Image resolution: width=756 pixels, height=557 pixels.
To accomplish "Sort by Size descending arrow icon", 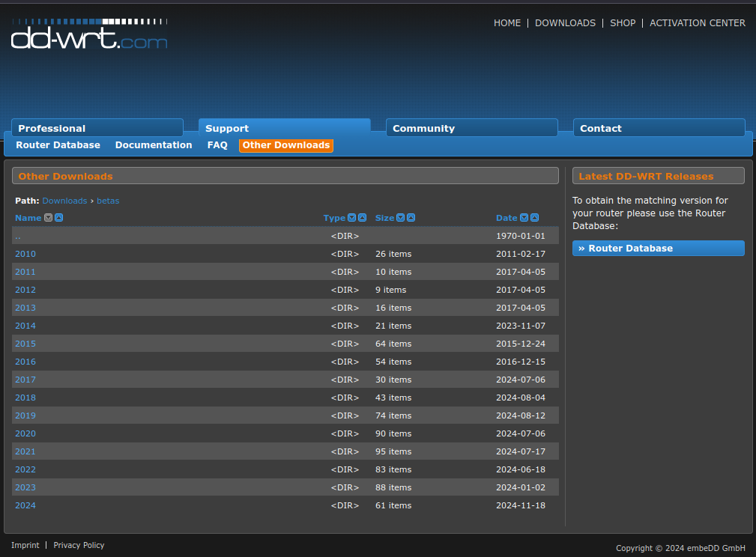I will [x=400, y=218].
